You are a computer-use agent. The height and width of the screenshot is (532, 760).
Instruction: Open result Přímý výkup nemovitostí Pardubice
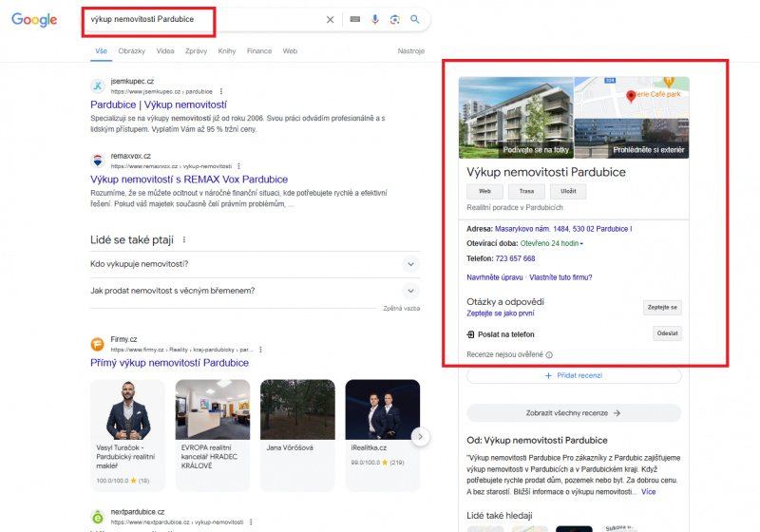click(169, 363)
